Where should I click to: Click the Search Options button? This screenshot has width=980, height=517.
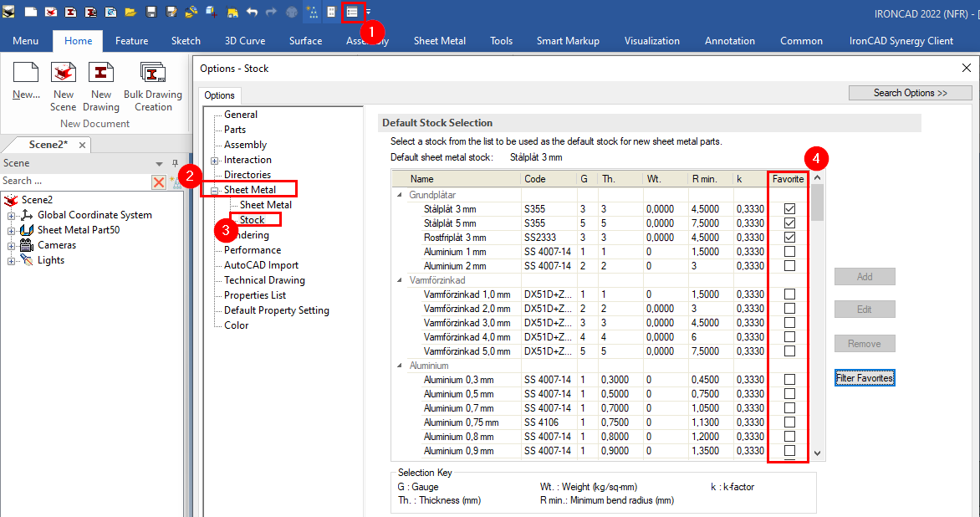coord(910,92)
